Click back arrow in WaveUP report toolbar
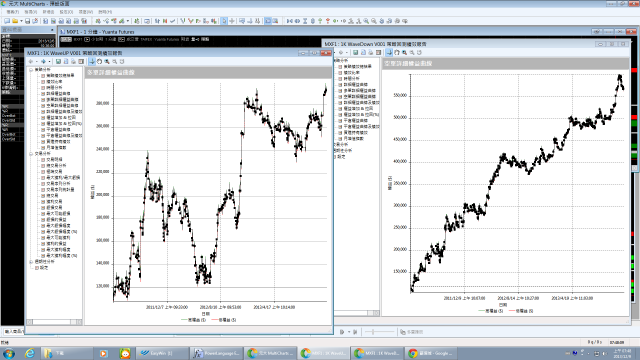 [31, 62]
